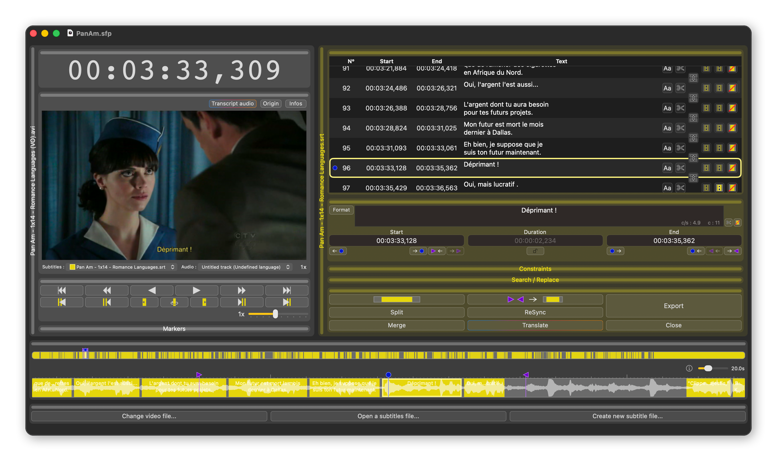777x461 pixels.
Task: Expand the Constraints section
Action: pos(535,269)
